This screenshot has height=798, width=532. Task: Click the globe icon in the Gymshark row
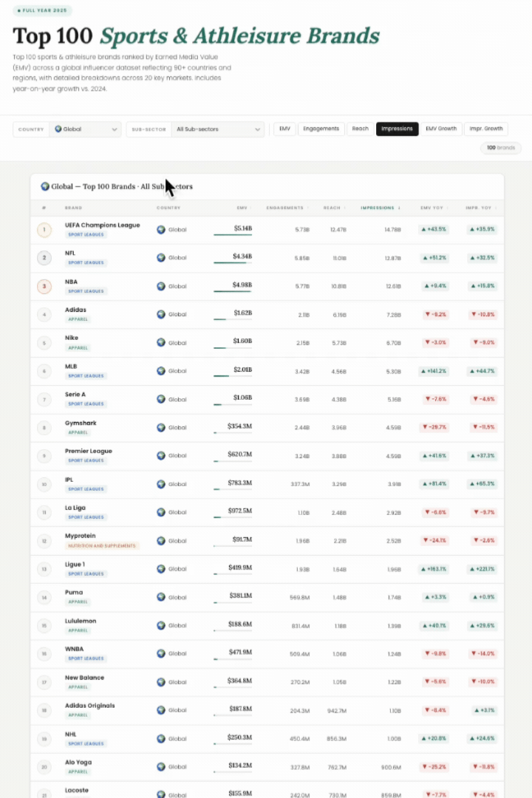(161, 428)
